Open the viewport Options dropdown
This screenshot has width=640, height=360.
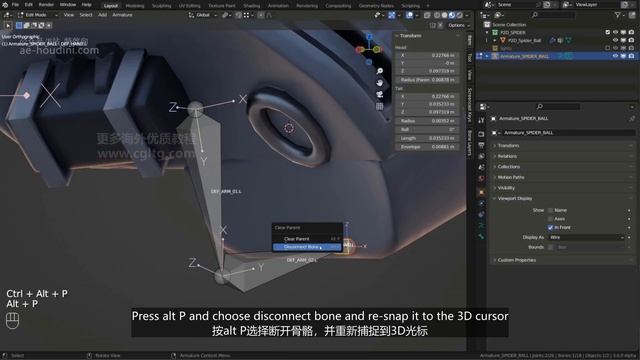459,25
